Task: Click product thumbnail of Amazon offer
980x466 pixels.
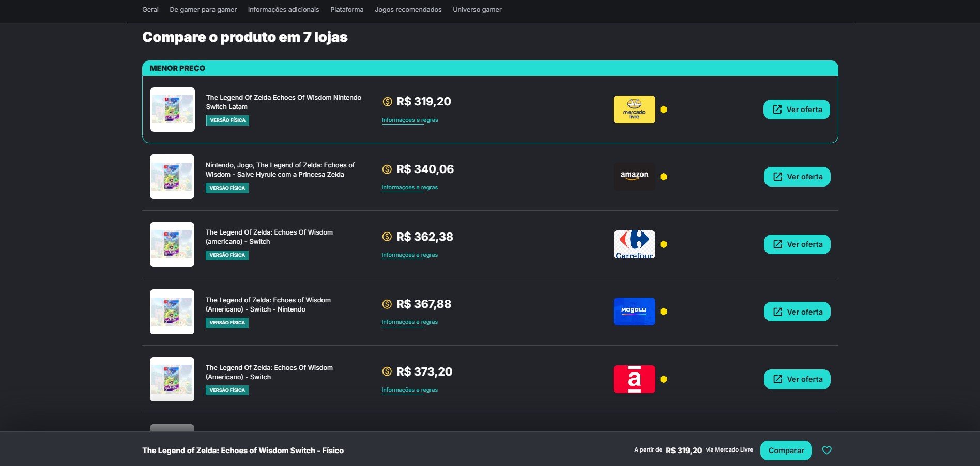Action: (x=172, y=177)
